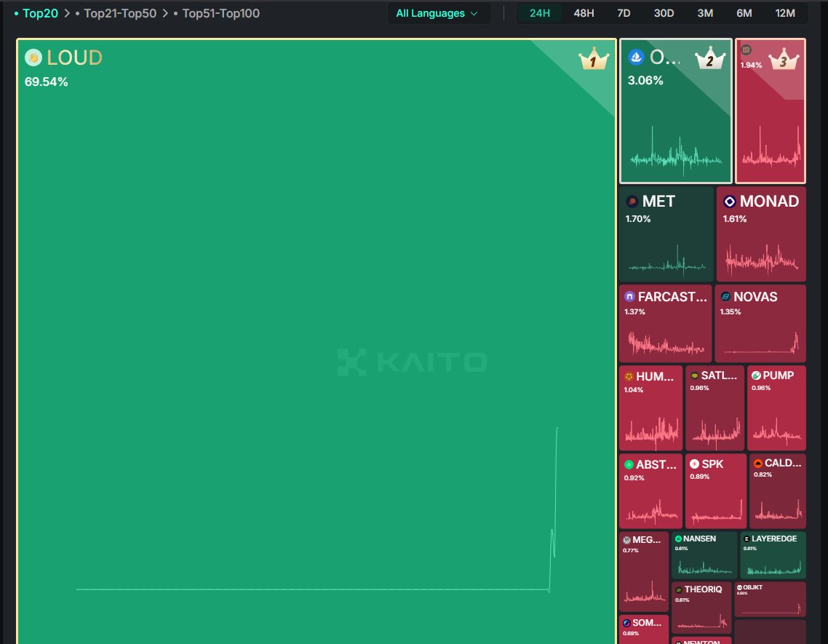
Task: Click the MET 1.70% value
Action: 638,219
